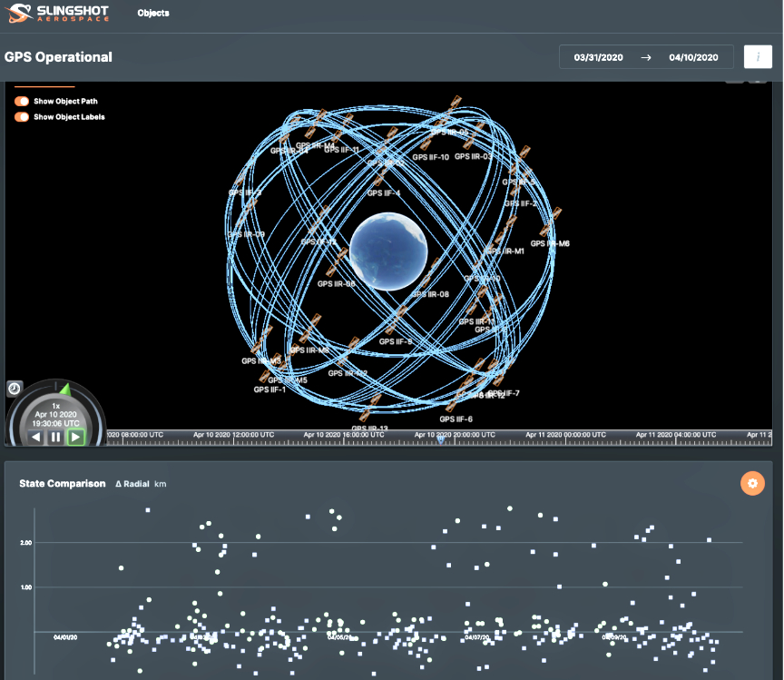Select the GPS IIF-7 satellite label
The width and height of the screenshot is (784, 680).
[x=504, y=393]
